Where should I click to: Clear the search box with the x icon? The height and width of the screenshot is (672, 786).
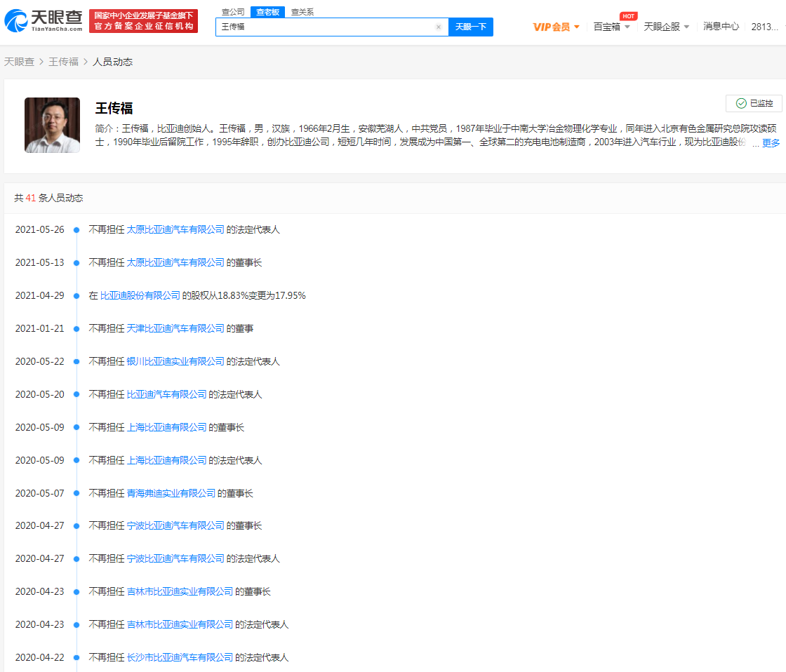click(439, 27)
